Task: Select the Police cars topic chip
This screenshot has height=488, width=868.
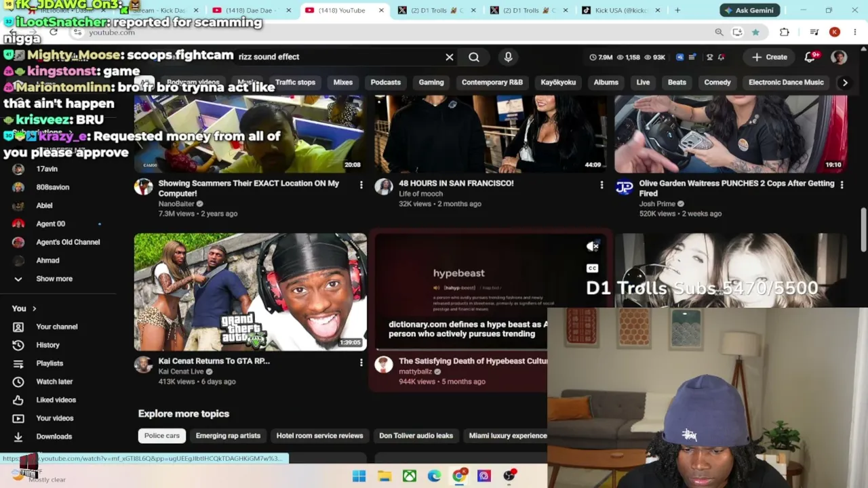Action: click(161, 436)
